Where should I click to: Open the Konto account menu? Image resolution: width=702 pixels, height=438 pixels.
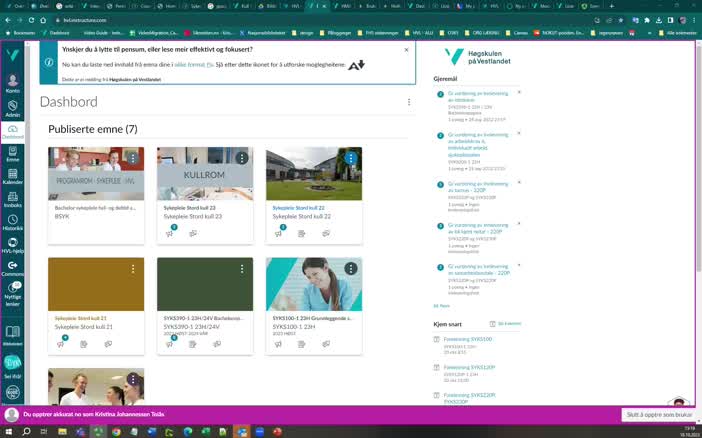[x=13, y=80]
